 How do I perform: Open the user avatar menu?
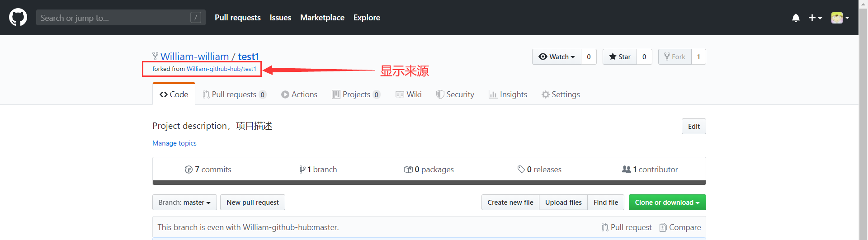[840, 18]
